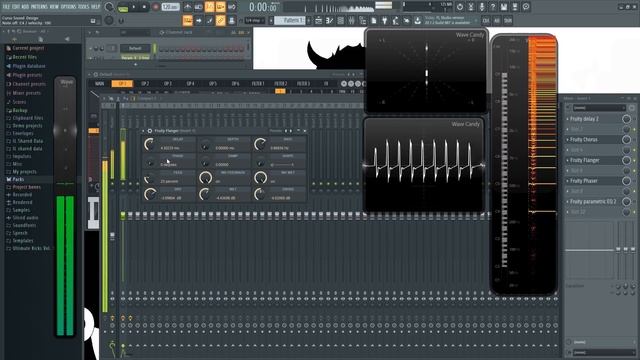Screen dimensions: 640x360
Task: Click the question mark help icon
Action: click(493, 7)
